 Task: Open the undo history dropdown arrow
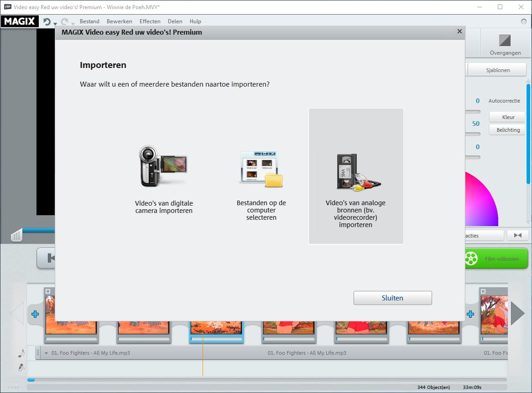coord(55,24)
